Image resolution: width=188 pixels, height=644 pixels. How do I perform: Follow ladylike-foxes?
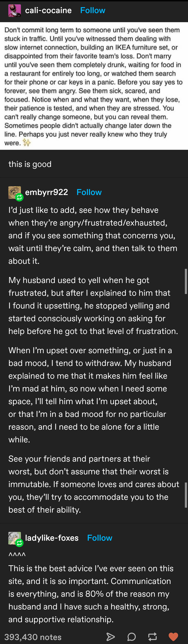100,538
